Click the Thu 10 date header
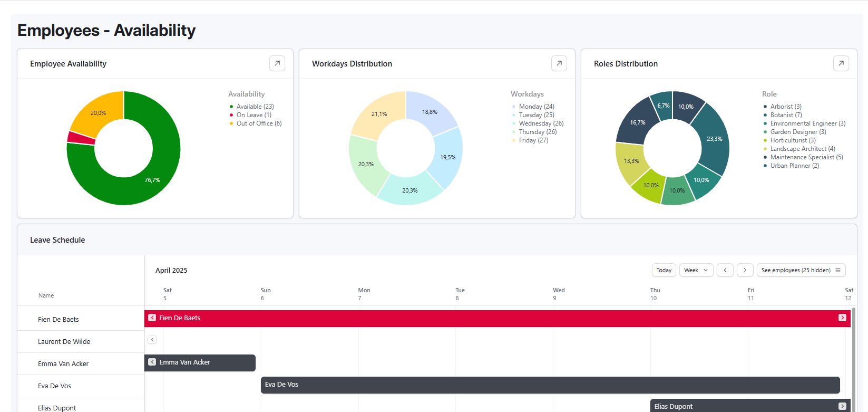This screenshot has width=868, height=412. click(655, 294)
